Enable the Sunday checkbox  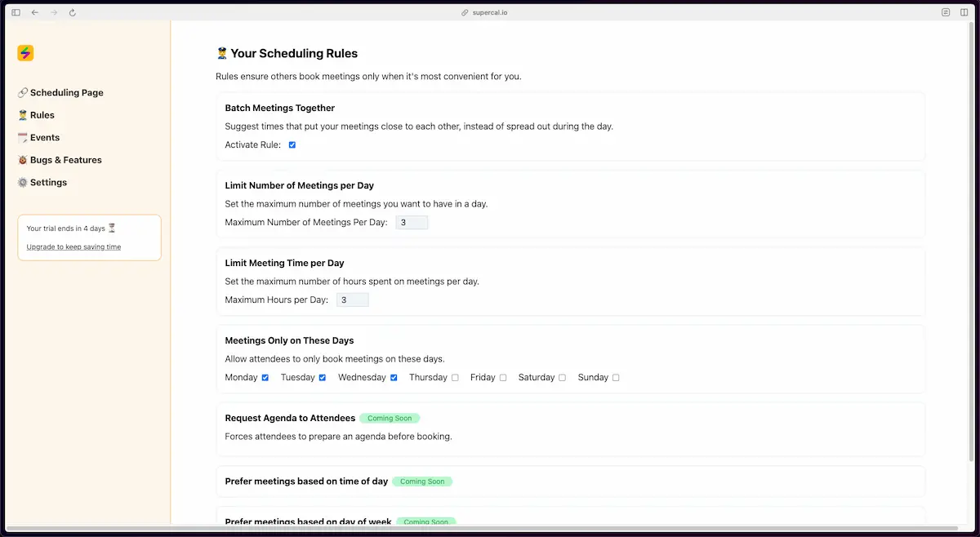616,378
